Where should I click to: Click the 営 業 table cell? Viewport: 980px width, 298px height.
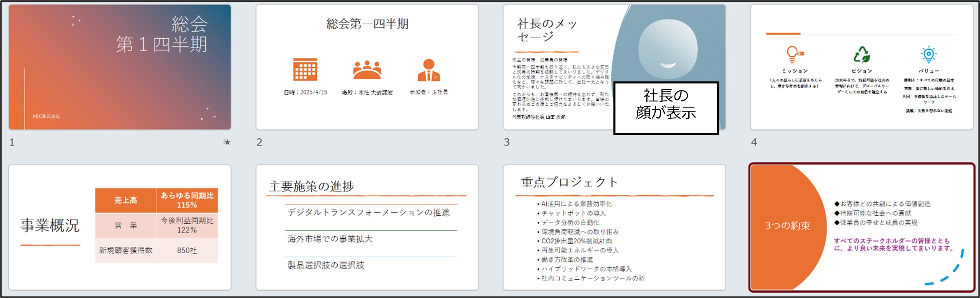(126, 226)
